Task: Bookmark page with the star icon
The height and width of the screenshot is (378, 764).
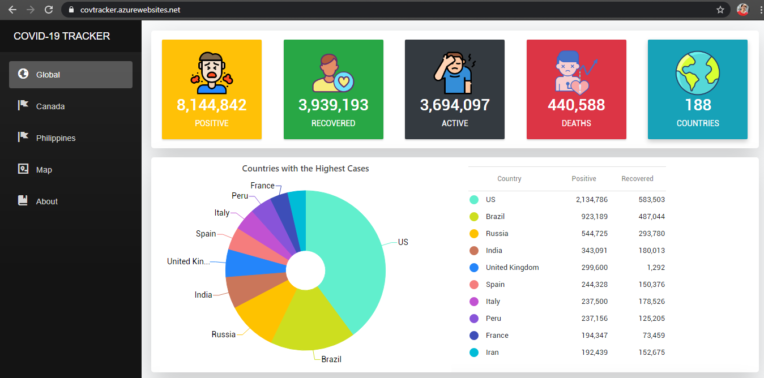Action: tap(720, 9)
